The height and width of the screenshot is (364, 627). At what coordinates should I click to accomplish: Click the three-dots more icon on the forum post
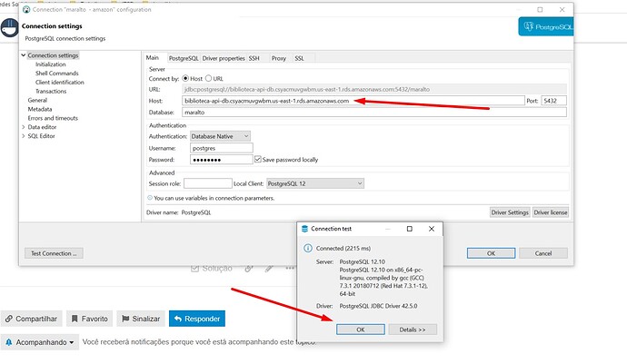pyautogui.click(x=290, y=269)
